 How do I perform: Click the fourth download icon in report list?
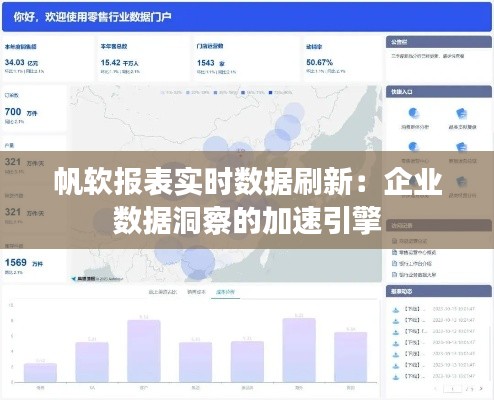tap(396, 343)
